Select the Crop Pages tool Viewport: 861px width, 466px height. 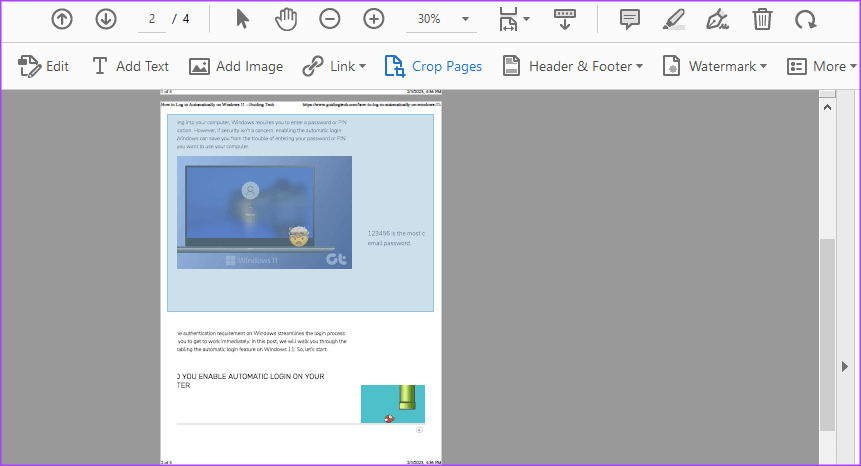point(433,66)
